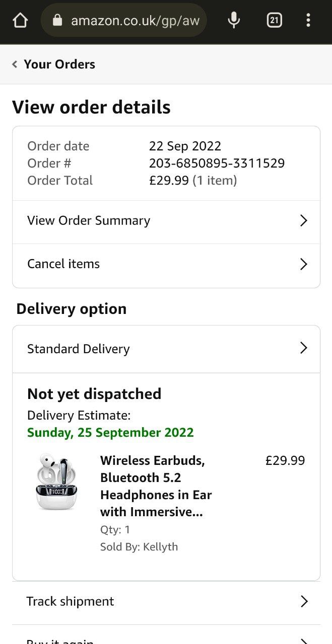Viewport: 332px width, 644px height.
Task: Expand the View Order Summary chevron
Action: click(303, 221)
